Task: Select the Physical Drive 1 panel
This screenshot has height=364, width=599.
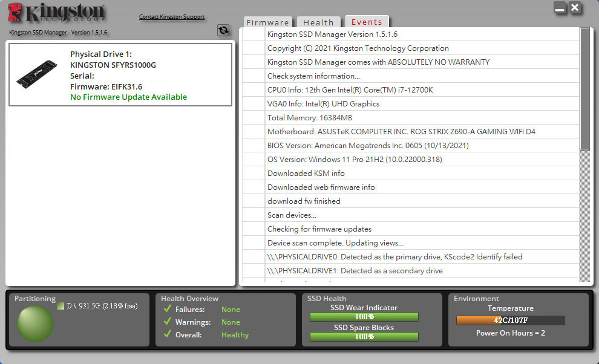Action: tap(120, 74)
